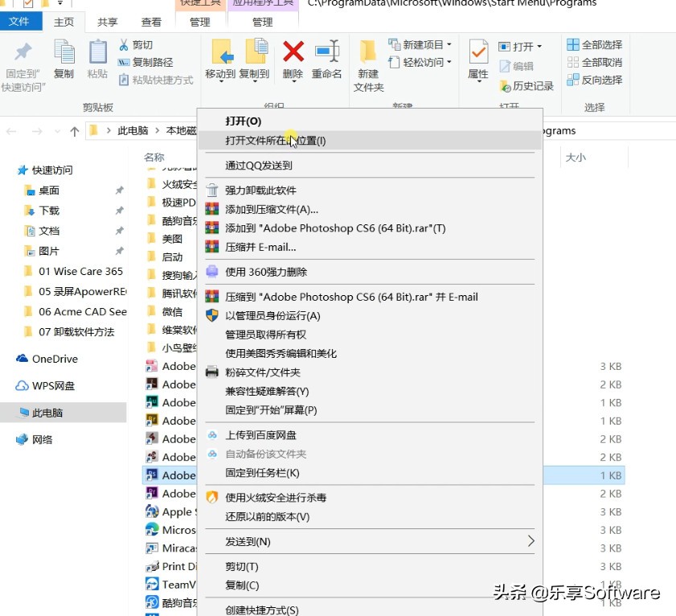Choose 以管理员身份运行 from context menu
The width and height of the screenshot is (676, 616).
tap(273, 315)
